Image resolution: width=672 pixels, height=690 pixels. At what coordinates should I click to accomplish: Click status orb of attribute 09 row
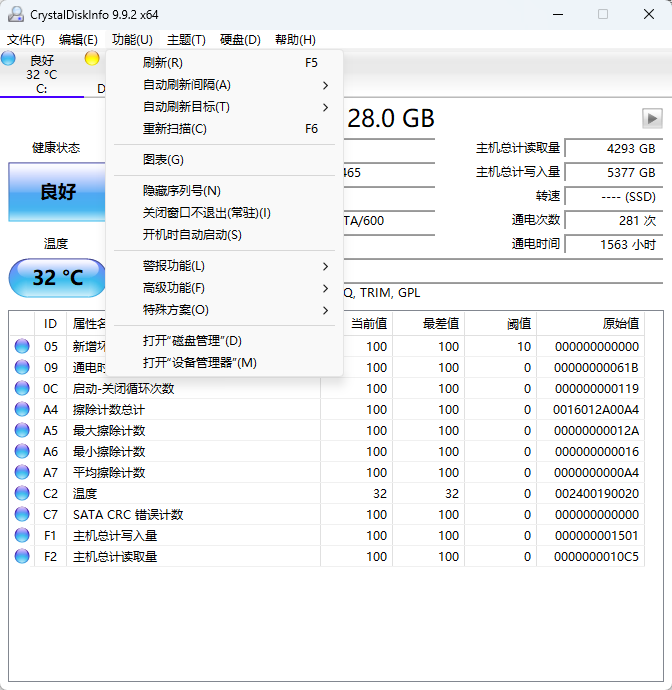[x=22, y=367]
